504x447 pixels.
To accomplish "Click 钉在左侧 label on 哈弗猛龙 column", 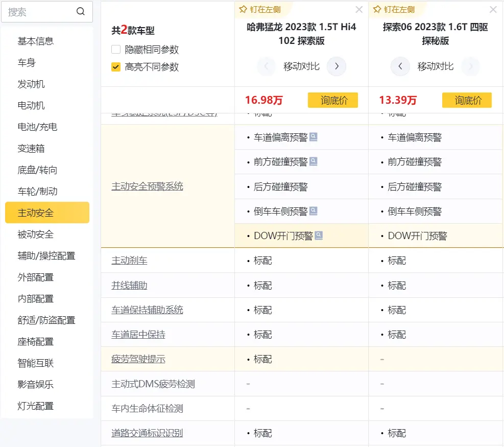I will [266, 10].
